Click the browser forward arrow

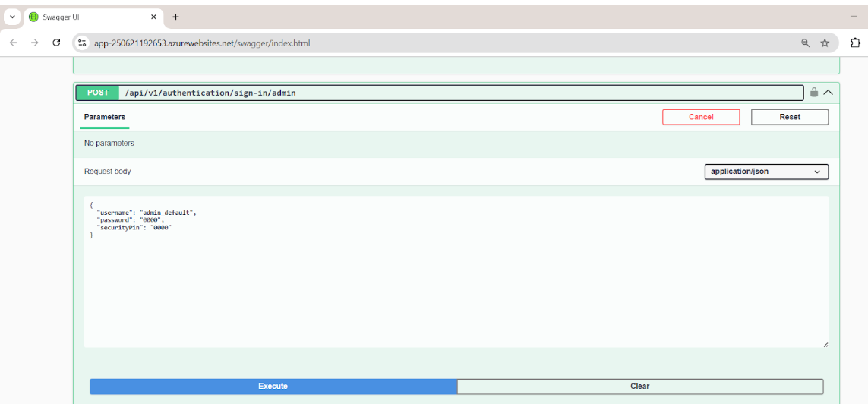35,43
